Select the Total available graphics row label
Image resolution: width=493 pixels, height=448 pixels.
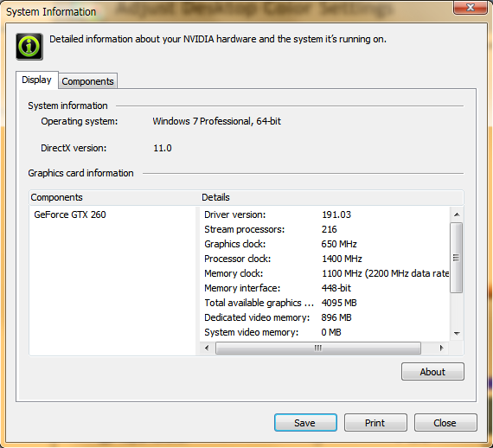click(259, 303)
